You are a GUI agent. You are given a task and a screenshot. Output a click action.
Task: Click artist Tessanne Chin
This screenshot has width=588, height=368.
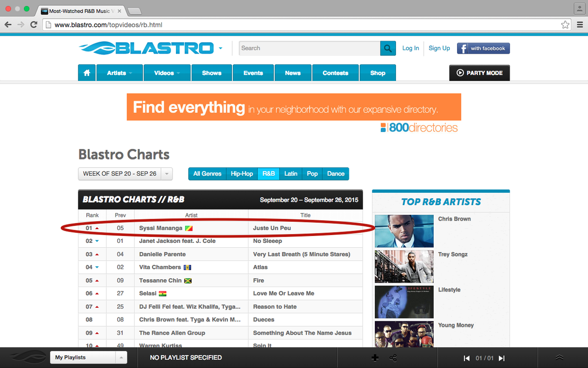click(x=160, y=280)
